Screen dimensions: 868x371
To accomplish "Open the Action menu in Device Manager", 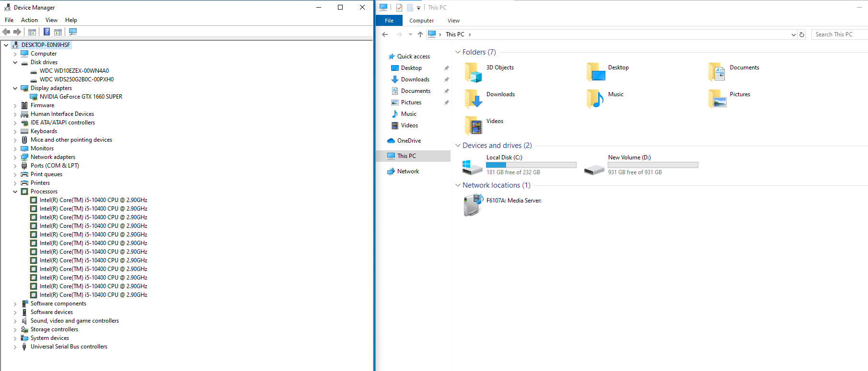I will (x=29, y=20).
